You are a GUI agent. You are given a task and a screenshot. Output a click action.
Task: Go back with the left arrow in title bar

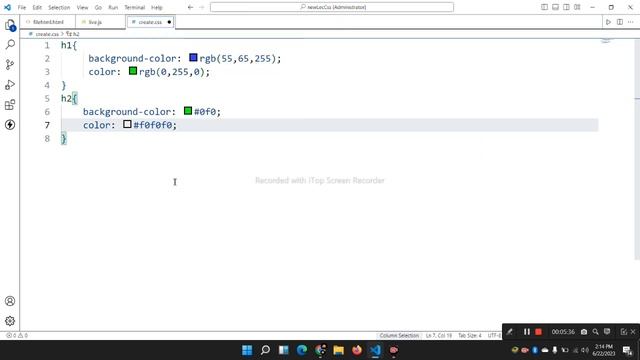pyautogui.click(x=190, y=7)
